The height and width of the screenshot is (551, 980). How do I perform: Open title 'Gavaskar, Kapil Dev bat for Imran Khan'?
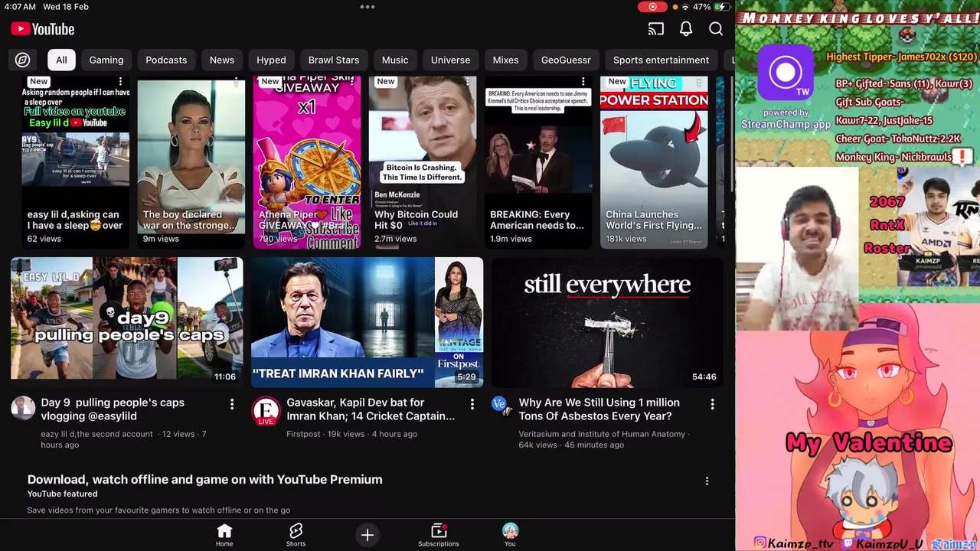tap(371, 409)
